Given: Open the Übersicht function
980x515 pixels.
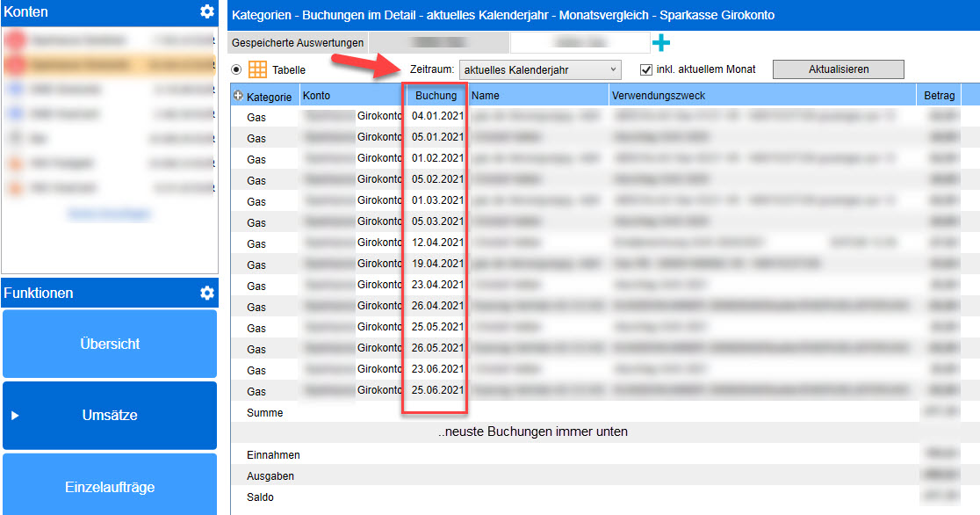Looking at the screenshot, I should pos(110,344).
